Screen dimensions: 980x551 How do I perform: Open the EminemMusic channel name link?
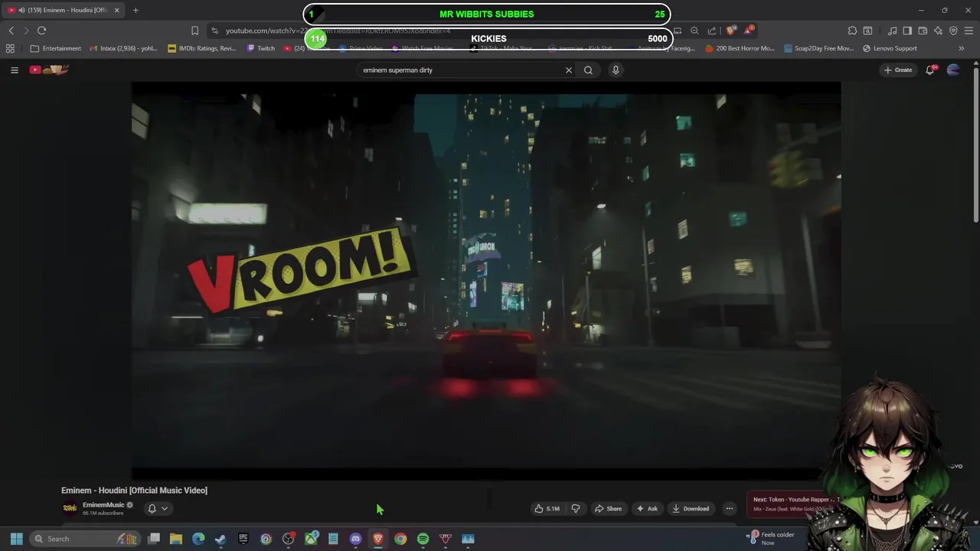[103, 505]
